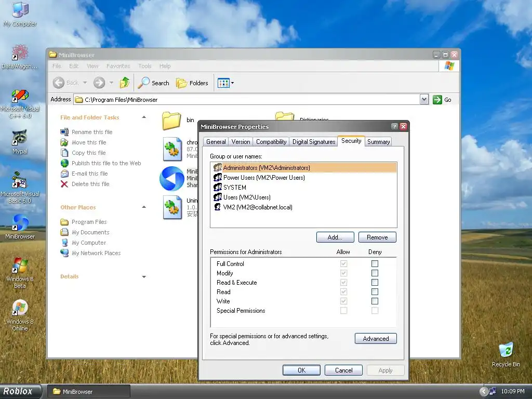Open the Program Files link in Other Places
Image resolution: width=532 pixels, height=399 pixels.
point(89,222)
